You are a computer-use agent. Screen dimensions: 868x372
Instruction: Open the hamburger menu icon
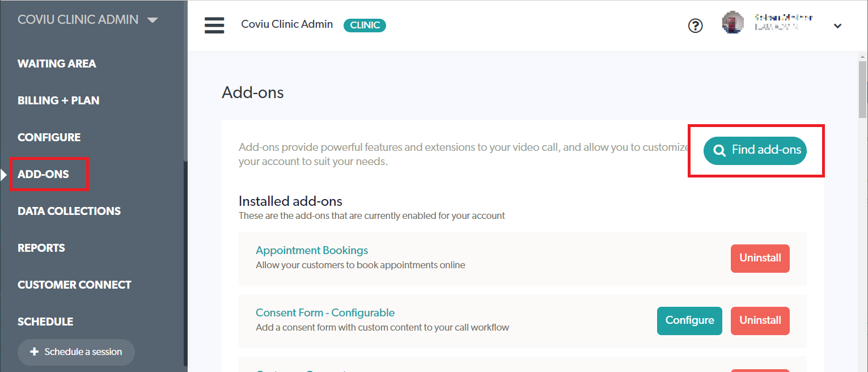click(x=214, y=25)
